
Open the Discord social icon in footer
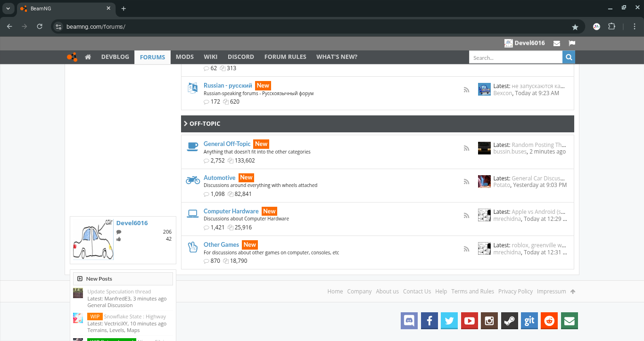pyautogui.click(x=409, y=321)
